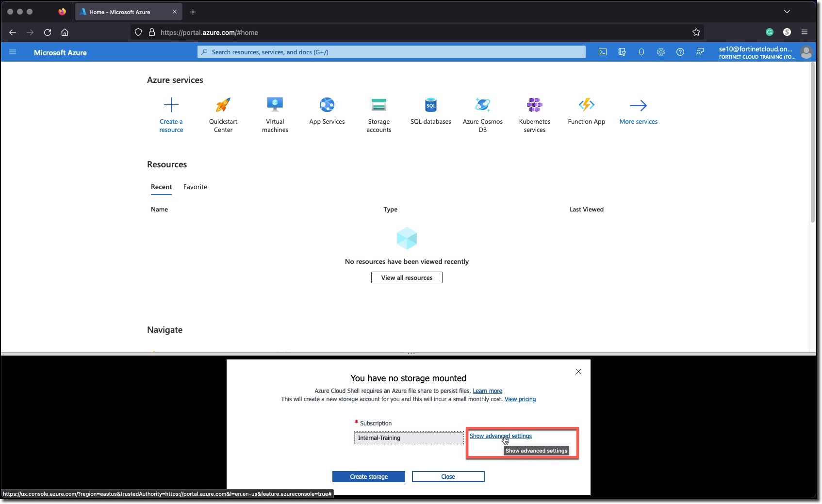Open the Subscription Internal-Training dropdown
Screen dimensions: 822x504
click(x=409, y=438)
